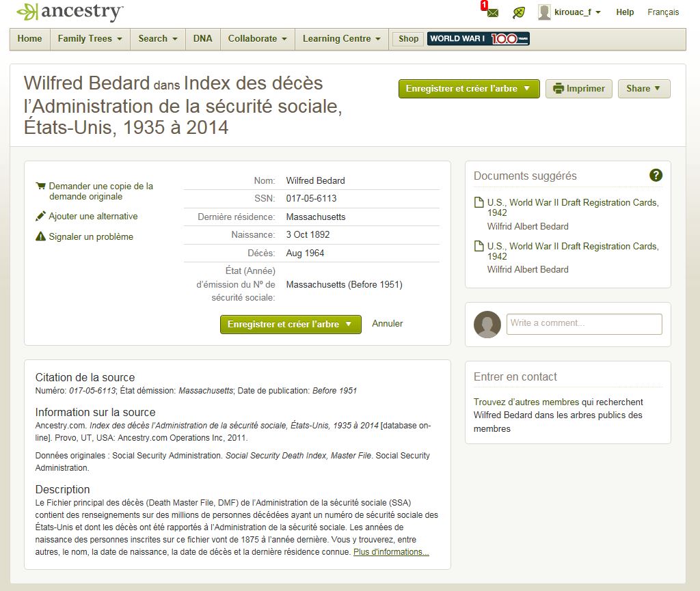Click the Annuler link
Viewport: 700px width, 591px height.
388,323
